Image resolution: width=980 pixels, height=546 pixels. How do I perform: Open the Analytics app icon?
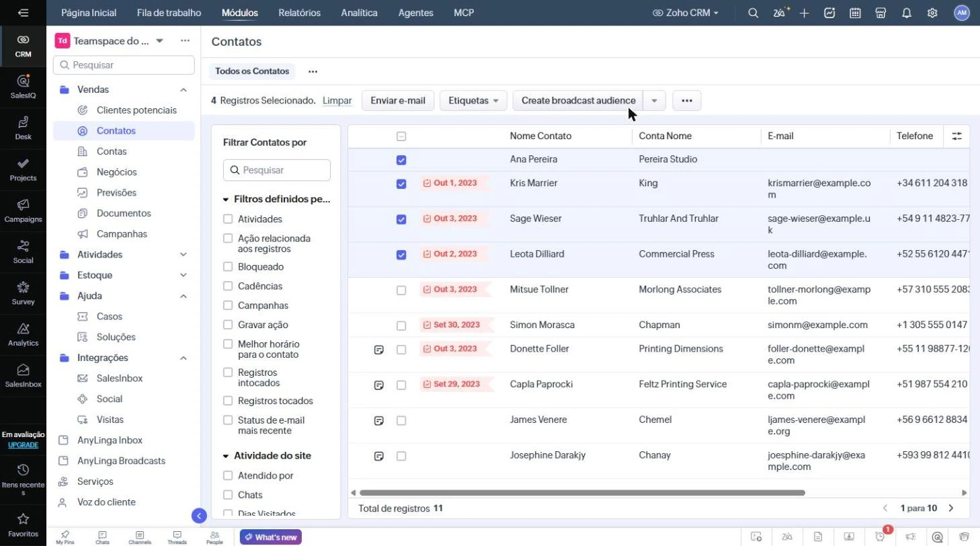click(23, 334)
